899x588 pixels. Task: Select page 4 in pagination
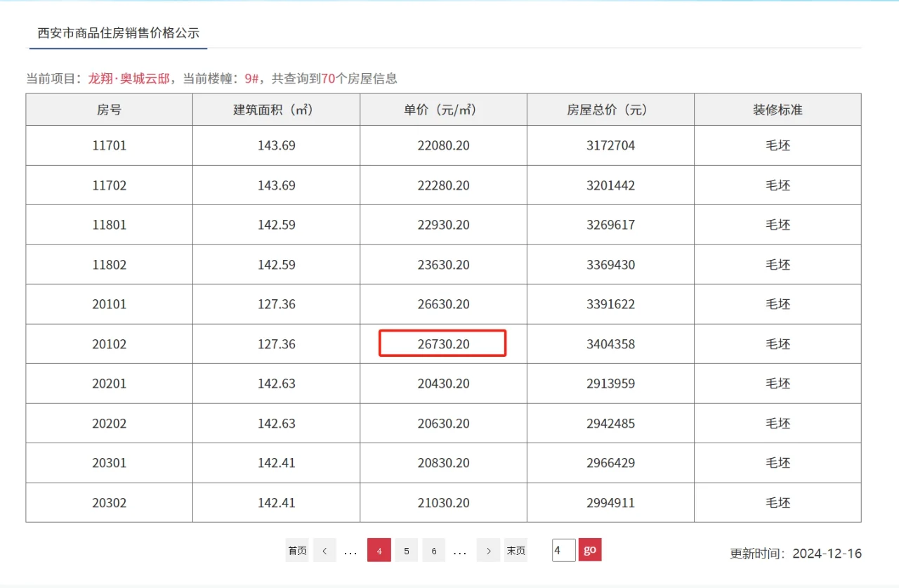point(379,551)
